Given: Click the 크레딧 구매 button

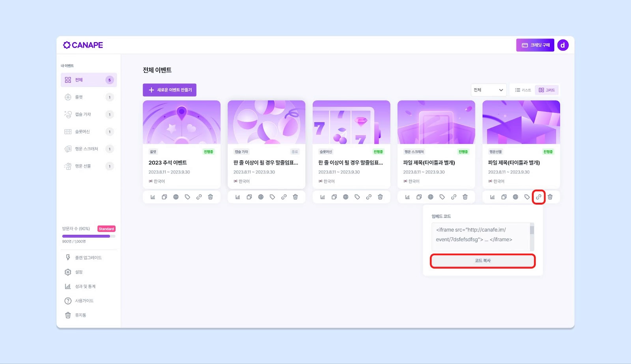Looking at the screenshot, I should click(x=535, y=45).
